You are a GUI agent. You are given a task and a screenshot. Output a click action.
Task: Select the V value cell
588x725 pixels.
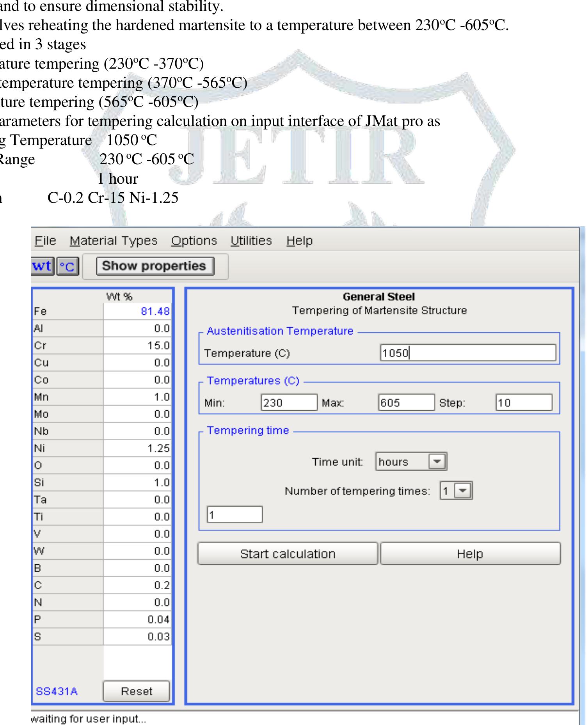pyautogui.click(x=137, y=534)
